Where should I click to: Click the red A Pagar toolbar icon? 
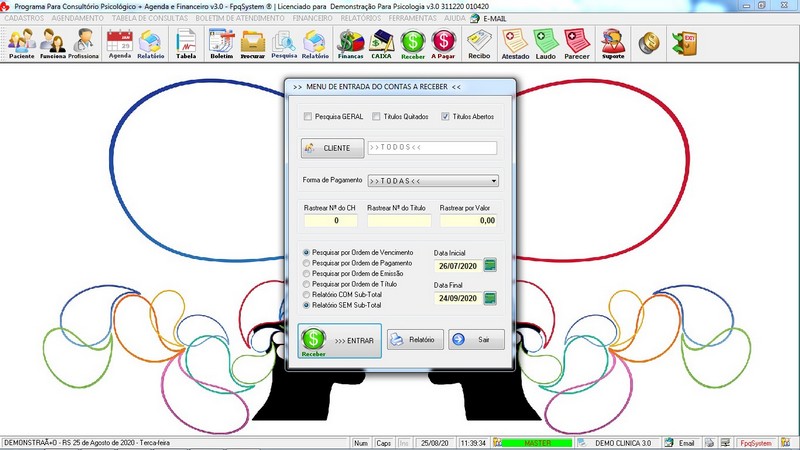pyautogui.click(x=443, y=44)
